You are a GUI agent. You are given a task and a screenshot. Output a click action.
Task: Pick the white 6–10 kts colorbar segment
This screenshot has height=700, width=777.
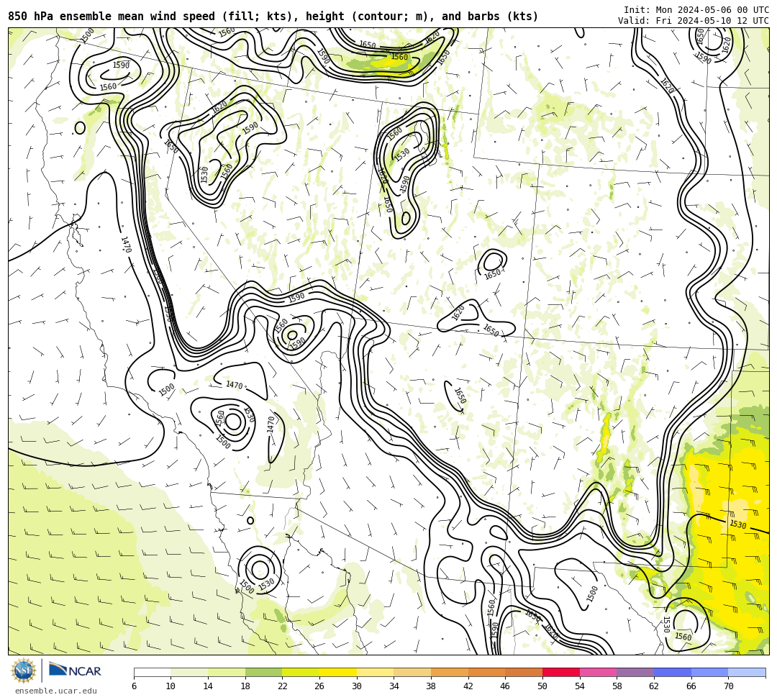(x=152, y=672)
